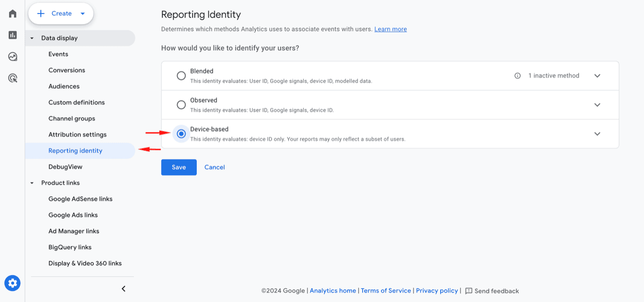The height and width of the screenshot is (302, 644).
Task: Open the Explore icon in left rail
Action: point(13,57)
